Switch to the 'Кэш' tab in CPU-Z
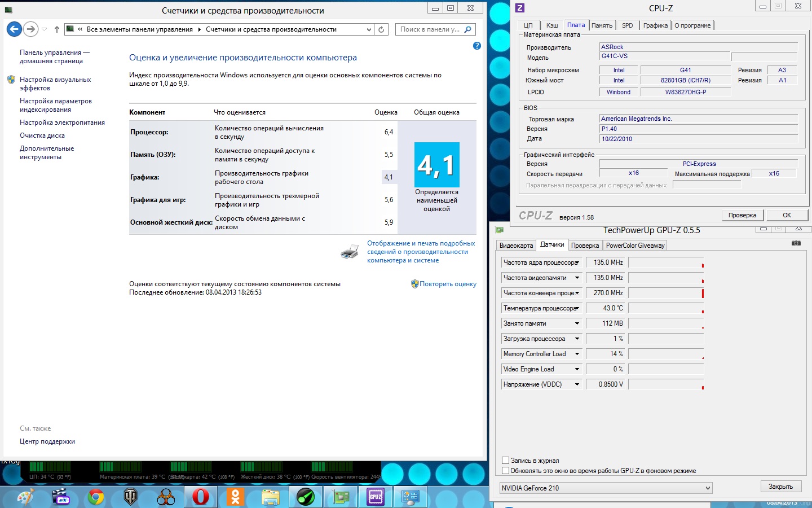Image resolution: width=812 pixels, height=508 pixels. (x=552, y=25)
